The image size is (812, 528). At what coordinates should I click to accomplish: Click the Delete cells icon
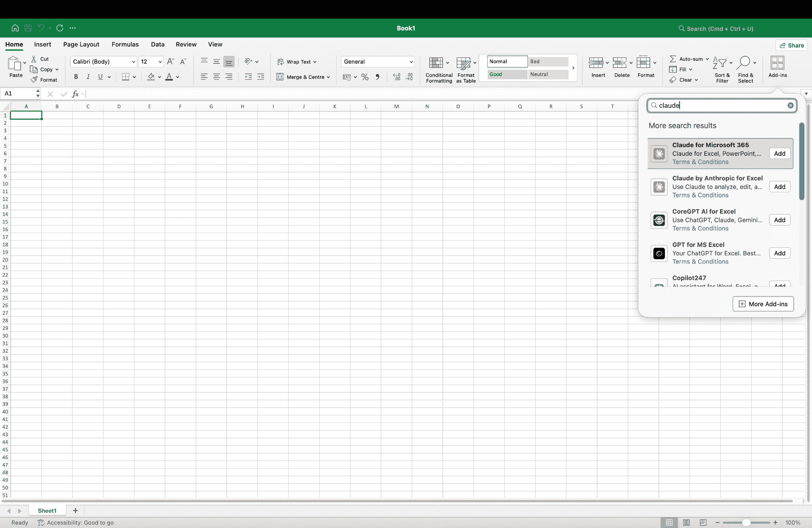(x=620, y=63)
